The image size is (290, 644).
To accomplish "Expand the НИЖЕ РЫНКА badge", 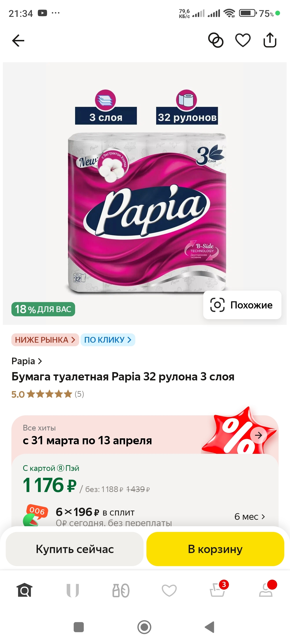I will 45,340.
